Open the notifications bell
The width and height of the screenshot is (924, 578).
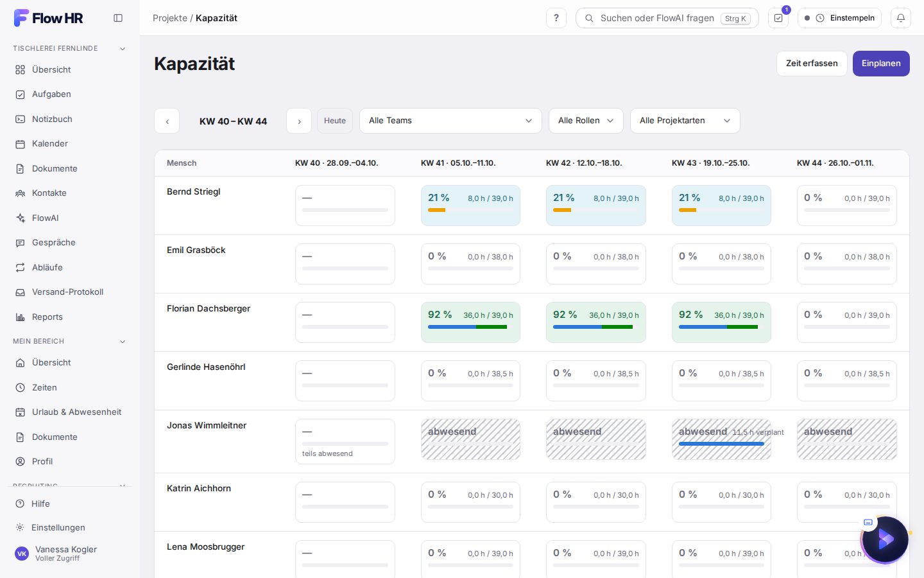pos(901,18)
